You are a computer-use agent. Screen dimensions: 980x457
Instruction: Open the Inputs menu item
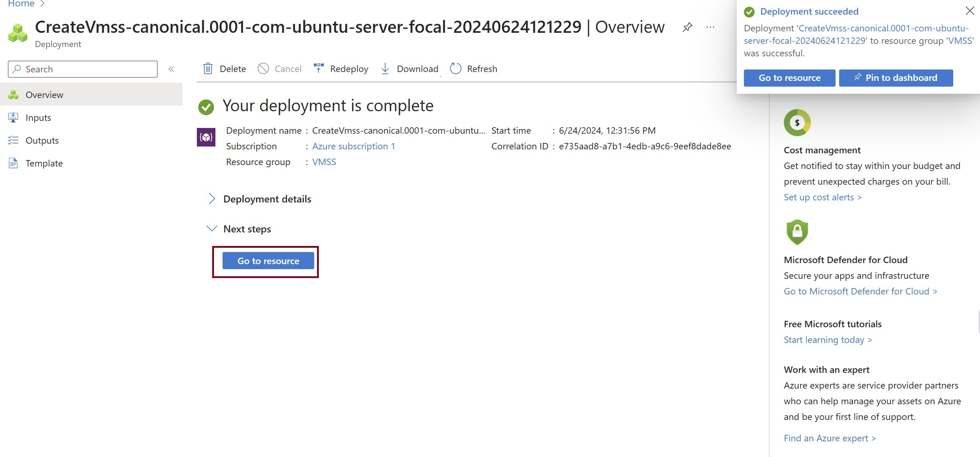(38, 118)
